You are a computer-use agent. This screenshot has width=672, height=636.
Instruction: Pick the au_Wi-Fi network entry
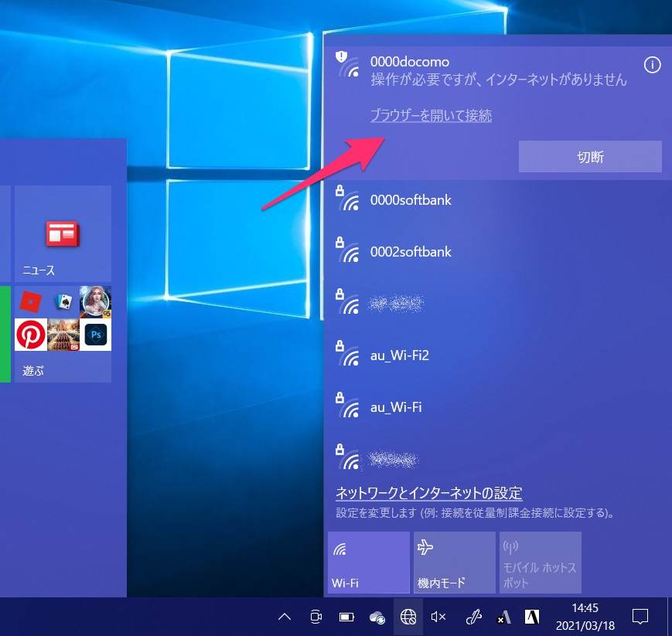click(x=497, y=407)
